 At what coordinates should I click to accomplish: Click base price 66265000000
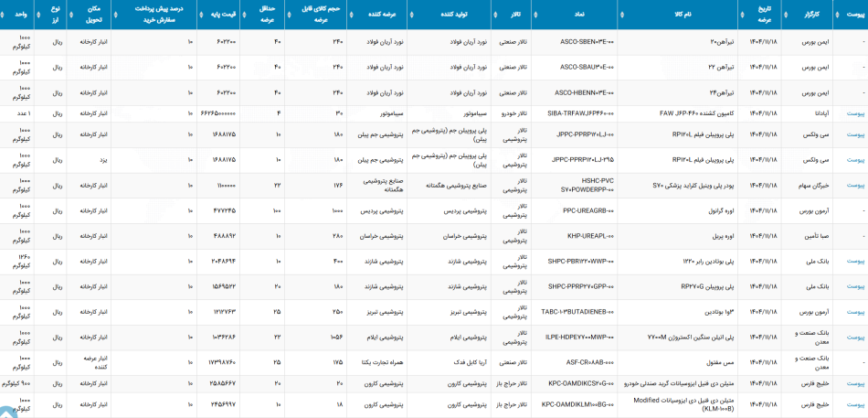click(217, 113)
